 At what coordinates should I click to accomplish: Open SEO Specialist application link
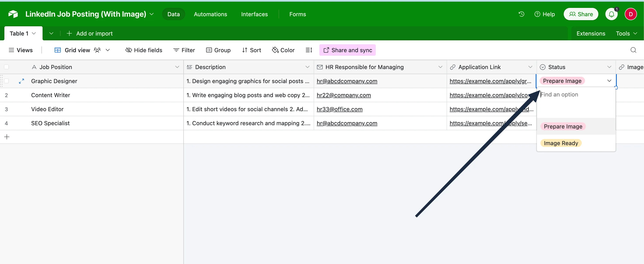(490, 123)
